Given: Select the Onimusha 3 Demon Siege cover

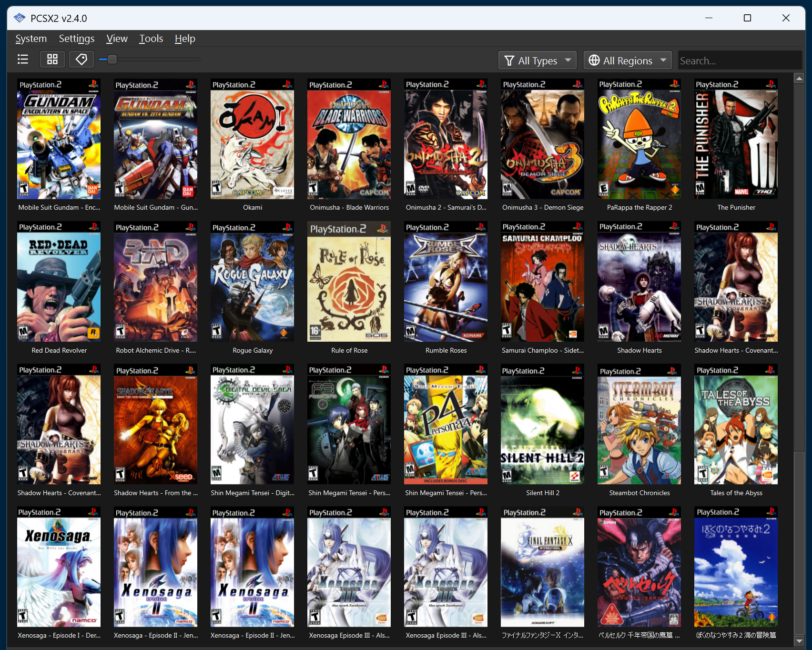Looking at the screenshot, I should pos(543,139).
